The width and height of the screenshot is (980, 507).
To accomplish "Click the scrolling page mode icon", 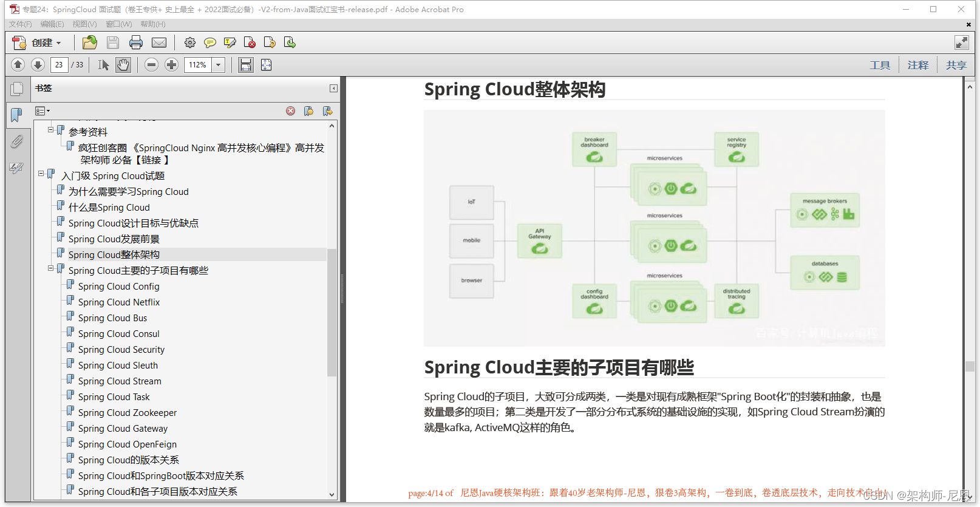I will [x=245, y=64].
